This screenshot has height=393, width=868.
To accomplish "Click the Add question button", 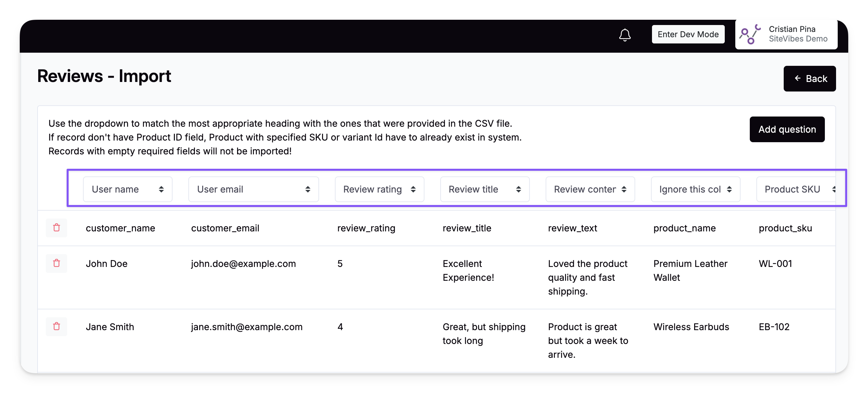I will (x=786, y=129).
